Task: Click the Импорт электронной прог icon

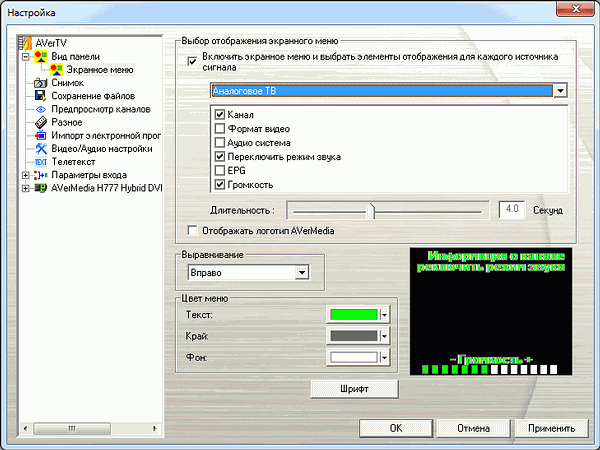Action: point(41,135)
